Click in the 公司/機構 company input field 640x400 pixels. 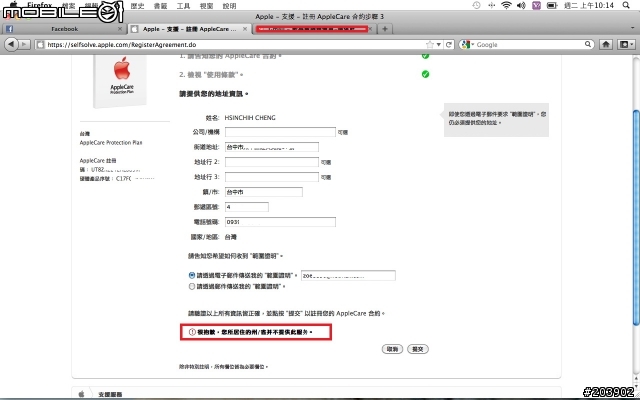click(x=280, y=132)
